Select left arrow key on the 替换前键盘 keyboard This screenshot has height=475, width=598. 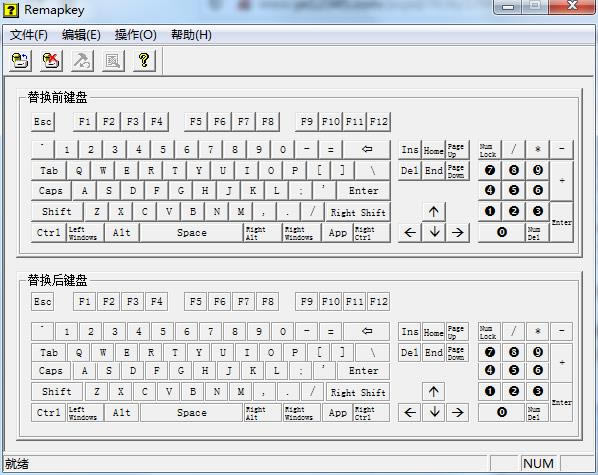click(x=410, y=232)
